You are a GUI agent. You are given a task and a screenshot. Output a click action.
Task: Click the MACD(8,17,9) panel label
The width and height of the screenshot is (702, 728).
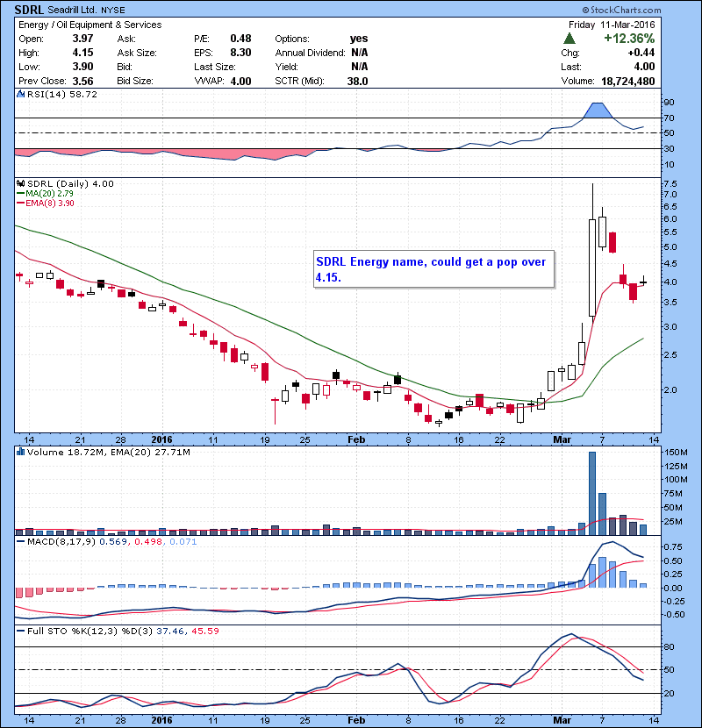coord(61,541)
